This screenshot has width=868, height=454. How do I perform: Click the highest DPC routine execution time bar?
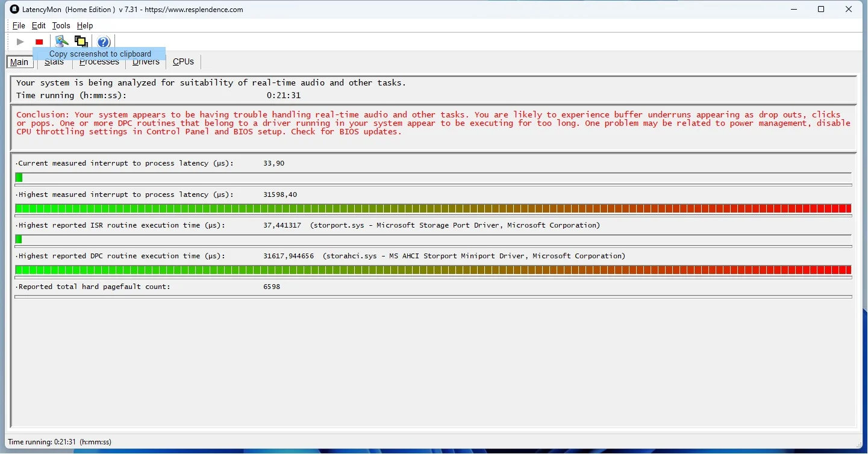click(433, 270)
